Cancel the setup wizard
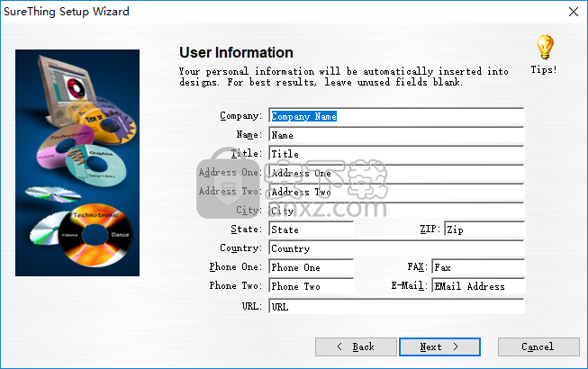 click(538, 346)
